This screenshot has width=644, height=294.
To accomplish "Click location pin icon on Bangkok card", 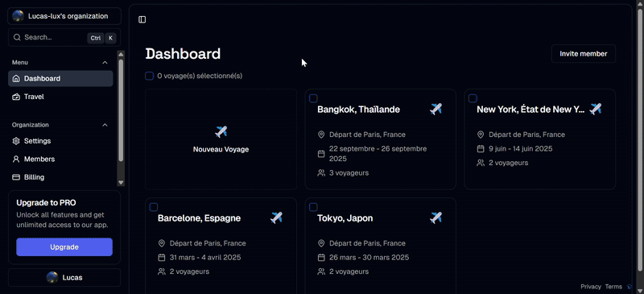I will [321, 135].
